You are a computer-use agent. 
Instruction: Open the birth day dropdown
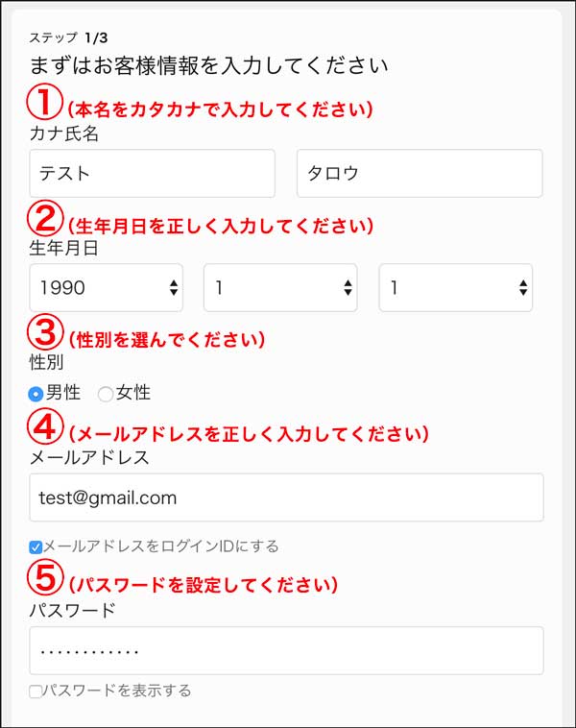[455, 288]
